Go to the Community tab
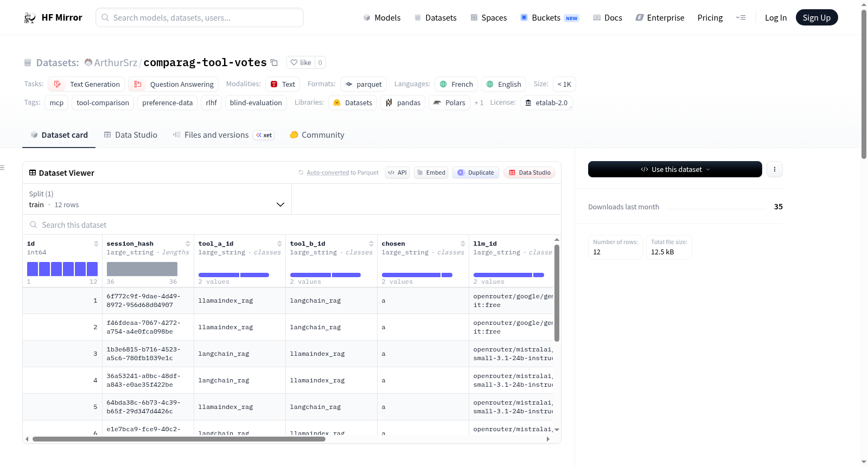The width and height of the screenshot is (868, 467). pos(317,135)
